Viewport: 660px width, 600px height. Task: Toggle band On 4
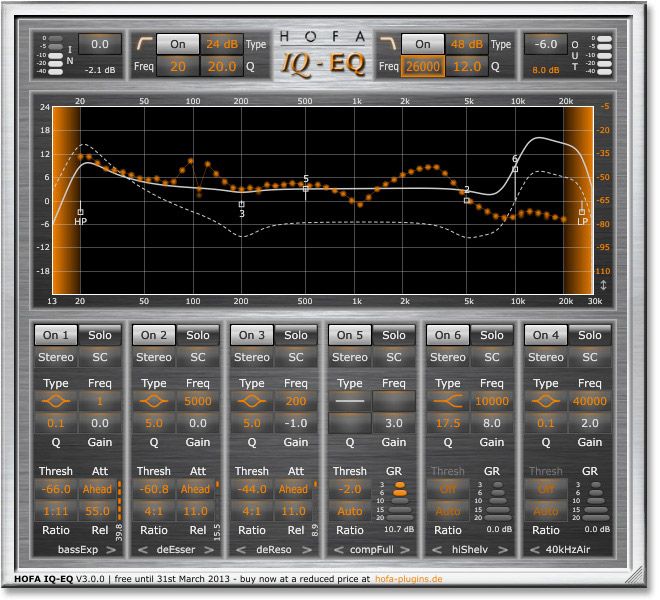(546, 335)
